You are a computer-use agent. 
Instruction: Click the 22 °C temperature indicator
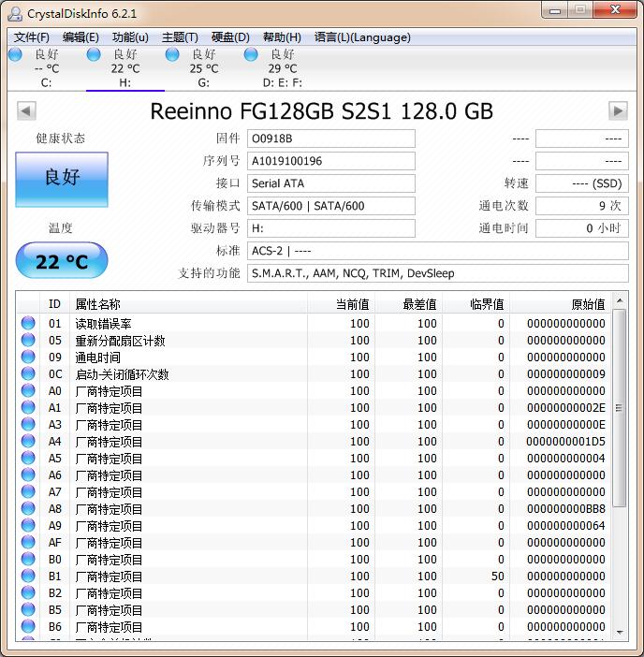coord(62,261)
